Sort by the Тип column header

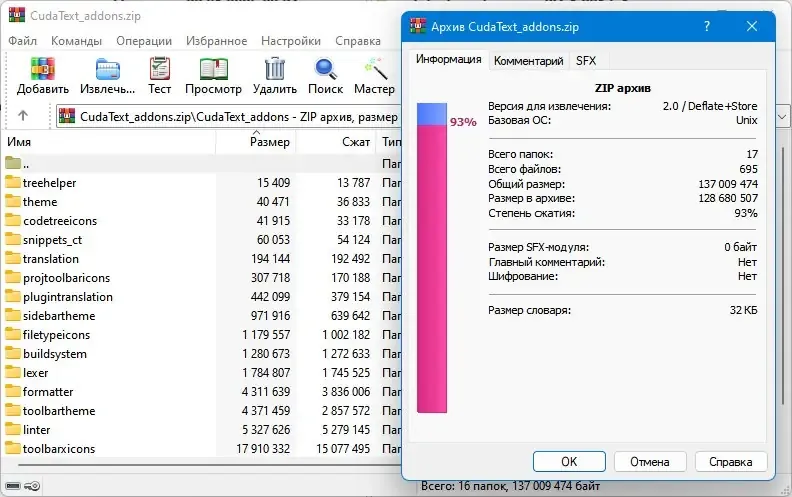pyautogui.click(x=389, y=142)
